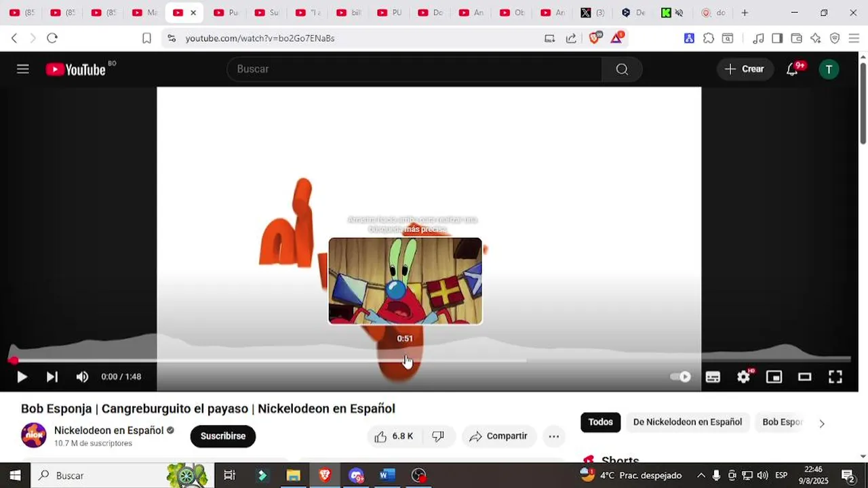Open Brave Leo AI sparkle icon
The width and height of the screenshot is (868, 488).
click(816, 39)
